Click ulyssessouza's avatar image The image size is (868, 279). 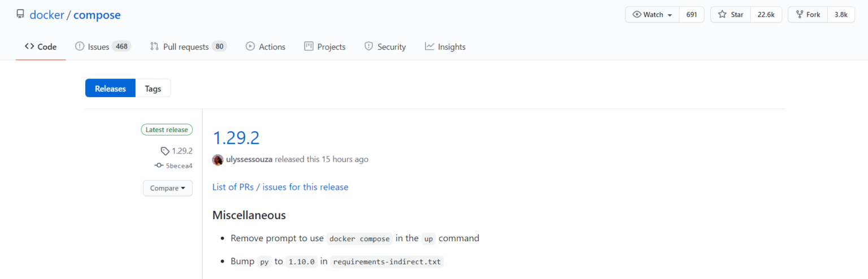click(218, 160)
